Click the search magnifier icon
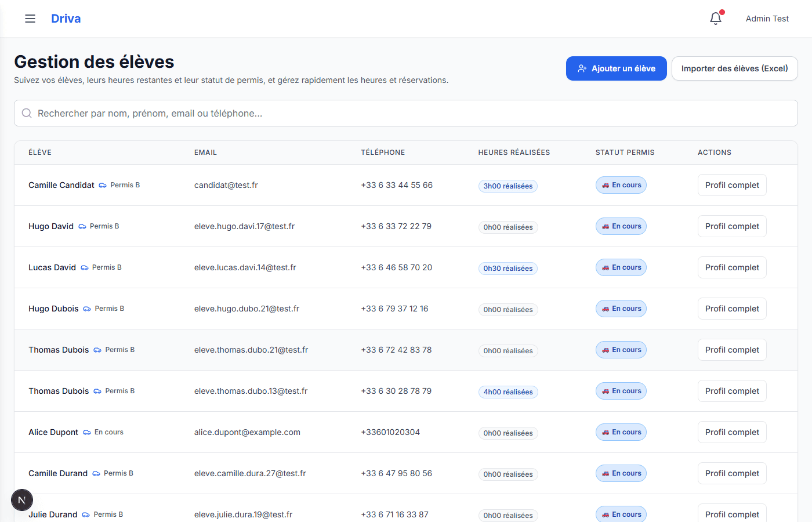The height and width of the screenshot is (522, 812). point(27,113)
